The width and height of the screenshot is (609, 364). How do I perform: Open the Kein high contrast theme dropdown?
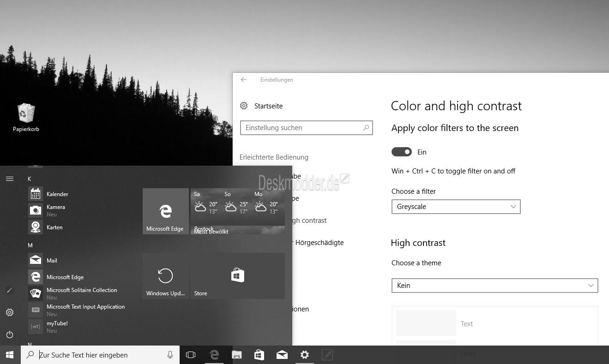(x=494, y=286)
